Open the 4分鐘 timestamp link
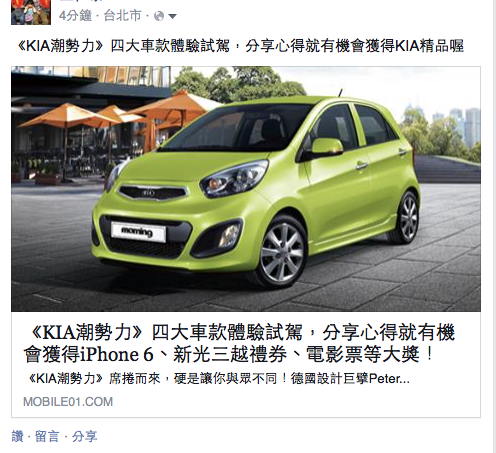The width and height of the screenshot is (496, 453). tap(75, 16)
